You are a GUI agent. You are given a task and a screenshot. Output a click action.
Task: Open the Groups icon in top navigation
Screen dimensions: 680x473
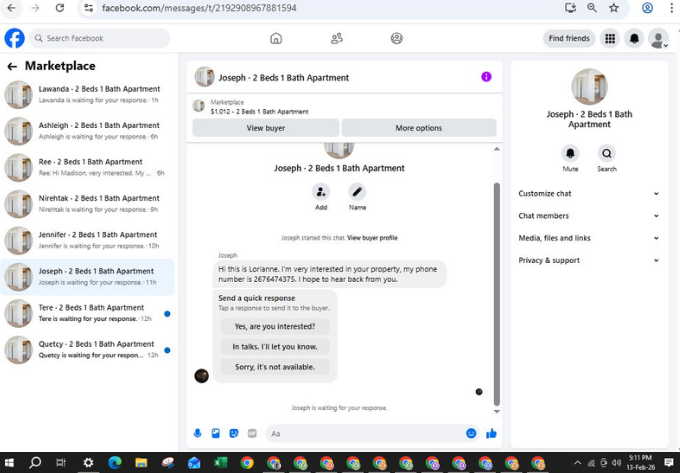[396, 38]
